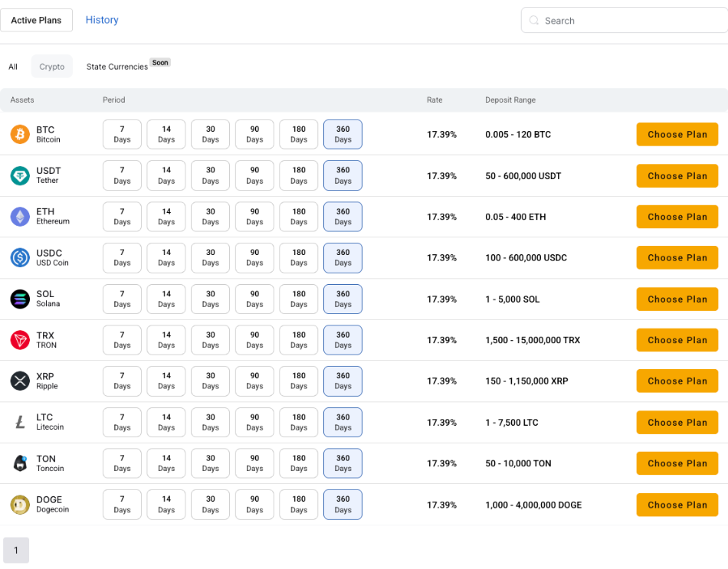
Task: Click the Toncoin coin icon
Action: pyautogui.click(x=20, y=463)
